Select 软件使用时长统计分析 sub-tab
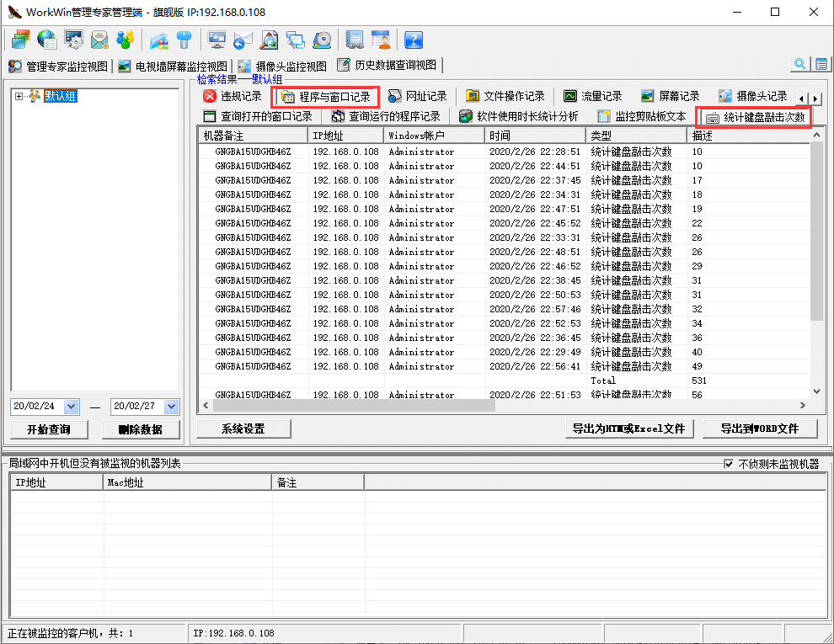Image resolution: width=834 pixels, height=644 pixels. click(x=519, y=116)
